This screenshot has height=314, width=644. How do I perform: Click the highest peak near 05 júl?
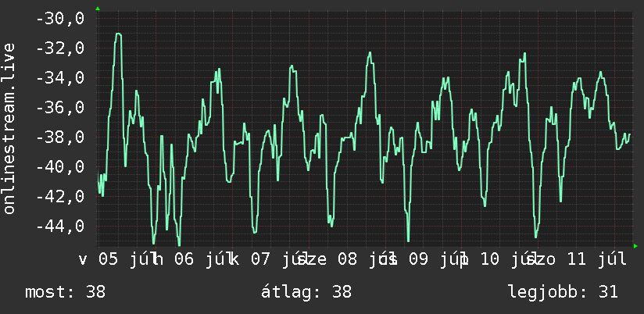pyautogui.click(x=119, y=34)
